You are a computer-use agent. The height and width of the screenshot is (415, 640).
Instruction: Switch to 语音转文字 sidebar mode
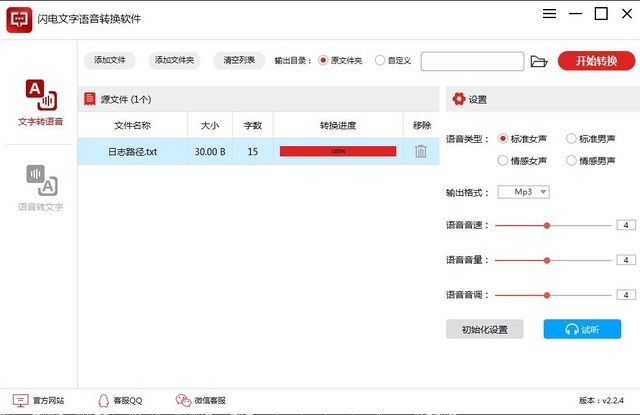tap(40, 188)
